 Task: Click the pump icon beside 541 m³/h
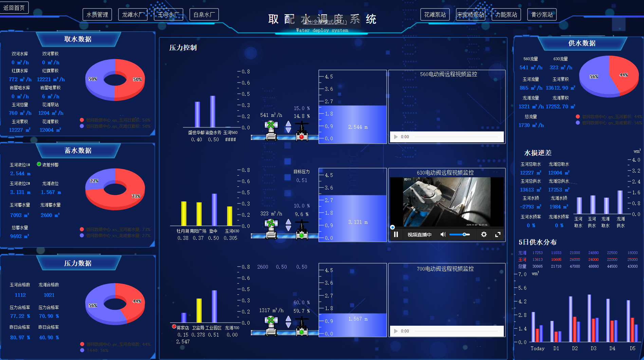(x=271, y=130)
